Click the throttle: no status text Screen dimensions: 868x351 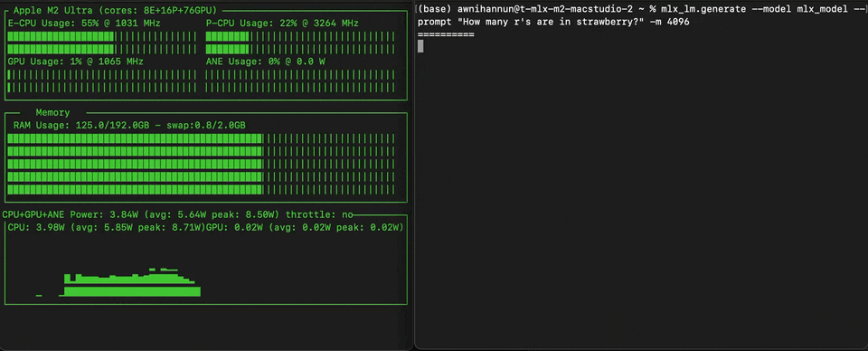[319, 214]
